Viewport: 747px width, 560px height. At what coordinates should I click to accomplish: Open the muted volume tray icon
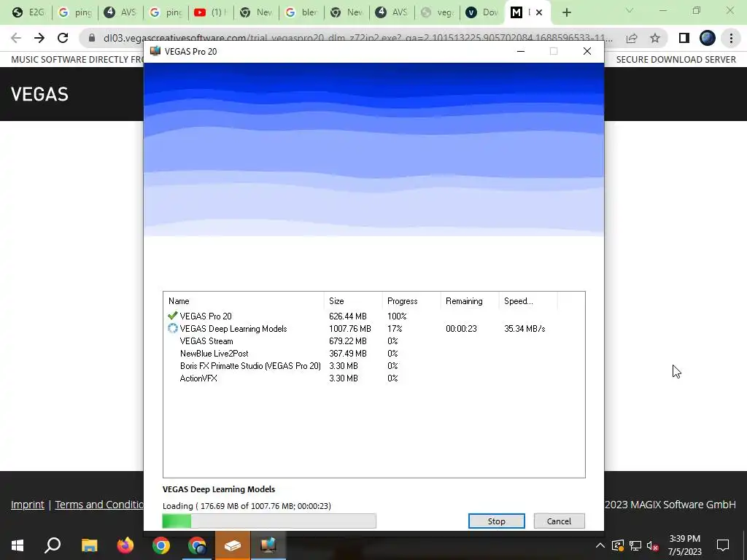[653, 545]
